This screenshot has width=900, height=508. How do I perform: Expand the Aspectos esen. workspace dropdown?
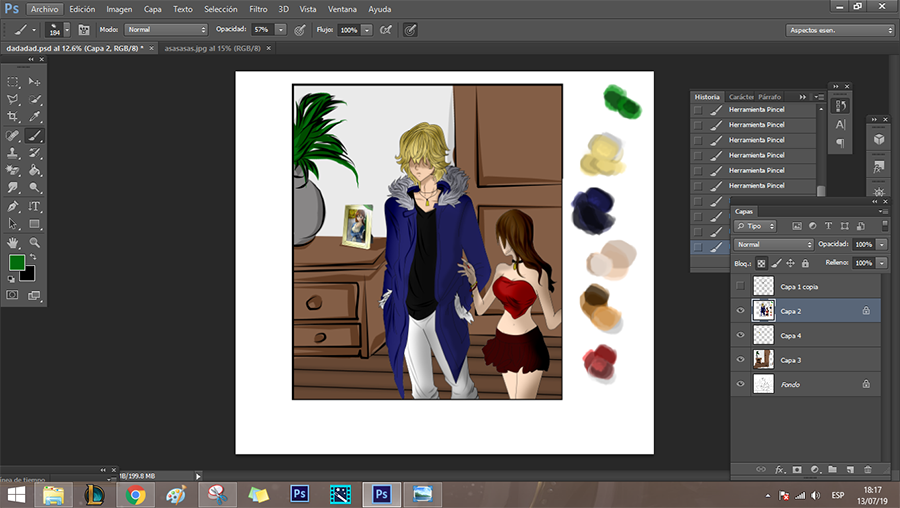click(840, 30)
